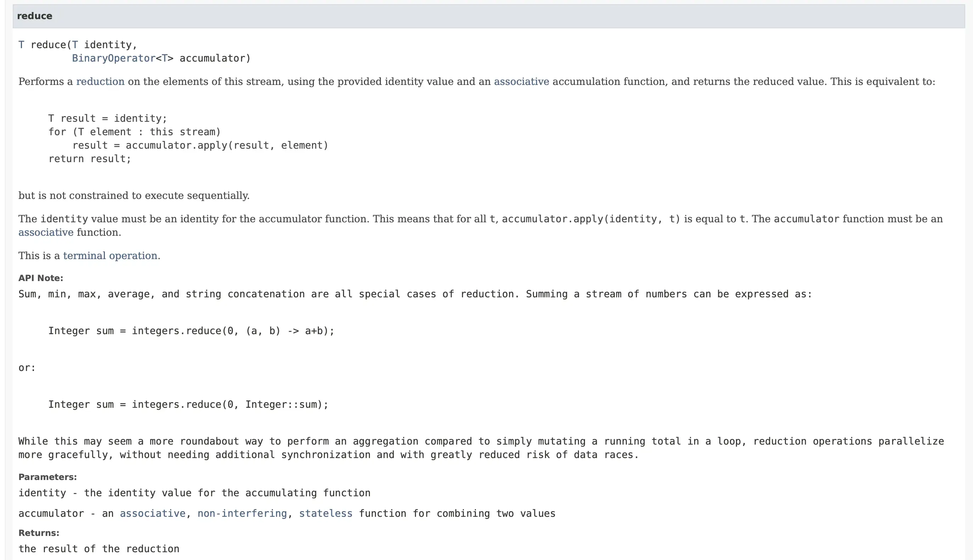
Task: Follow the stateless link
Action: click(326, 514)
